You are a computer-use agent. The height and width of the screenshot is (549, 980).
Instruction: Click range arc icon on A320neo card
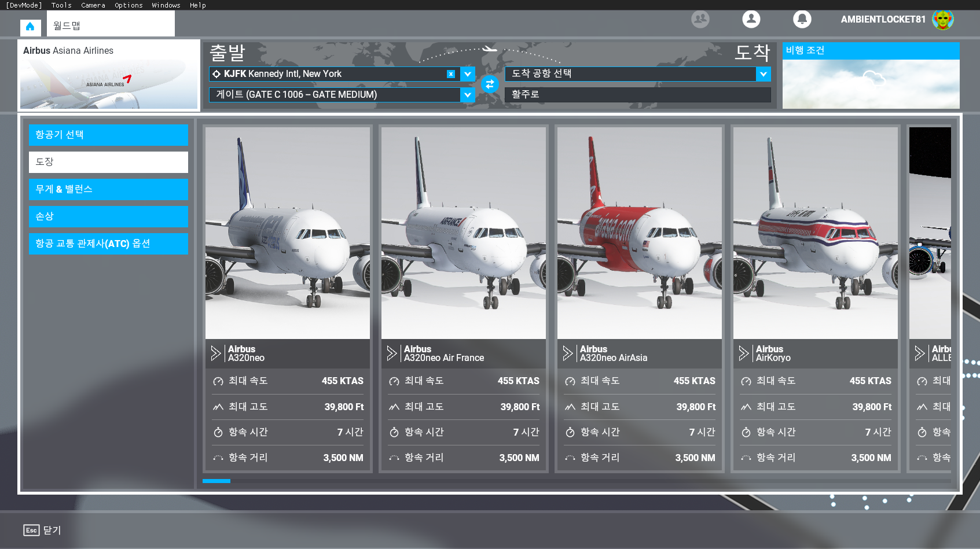218,458
